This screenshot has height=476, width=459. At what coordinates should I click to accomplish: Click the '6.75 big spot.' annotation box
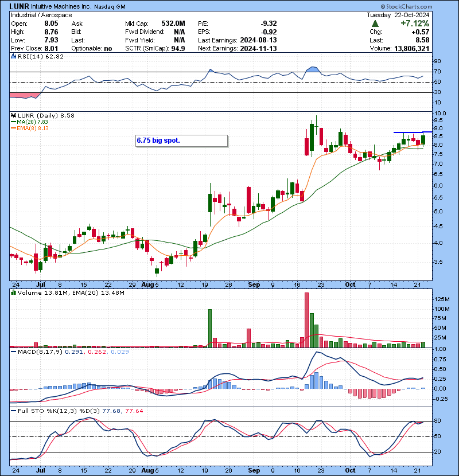tap(181, 141)
